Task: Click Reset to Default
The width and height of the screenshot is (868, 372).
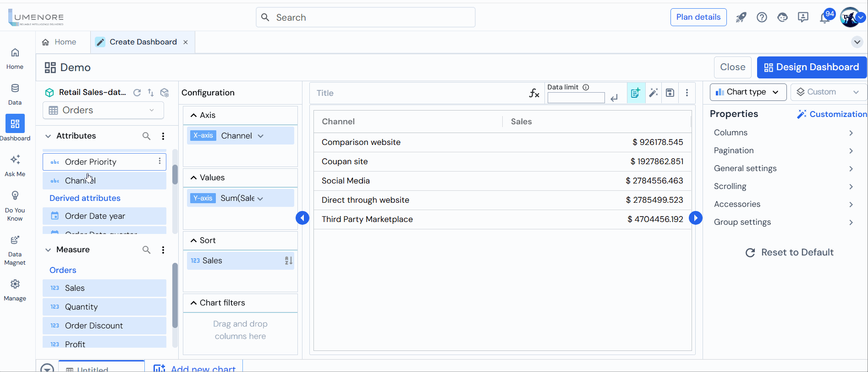Action: coord(789,252)
